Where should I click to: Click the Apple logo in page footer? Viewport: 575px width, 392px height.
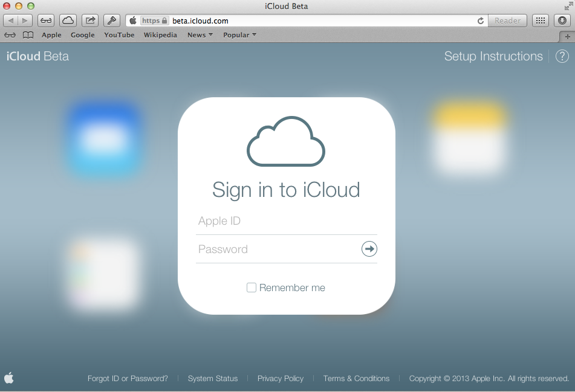click(x=9, y=378)
